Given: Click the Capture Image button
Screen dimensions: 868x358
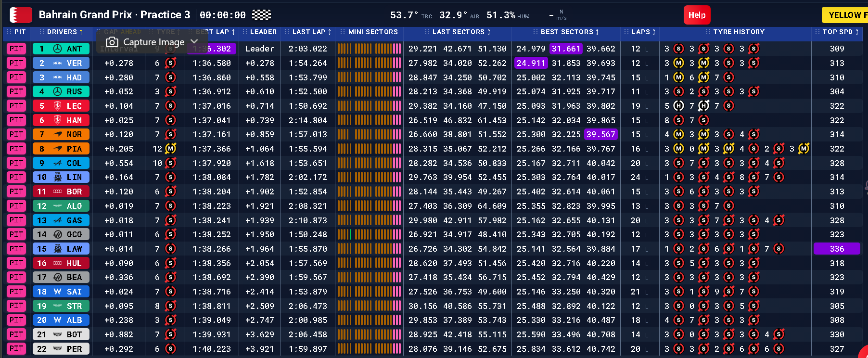Looking at the screenshot, I should click(152, 42).
